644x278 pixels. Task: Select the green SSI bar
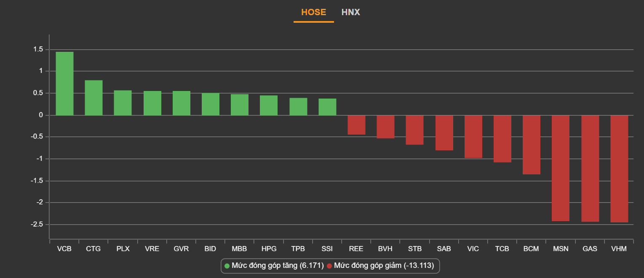[x=327, y=107]
